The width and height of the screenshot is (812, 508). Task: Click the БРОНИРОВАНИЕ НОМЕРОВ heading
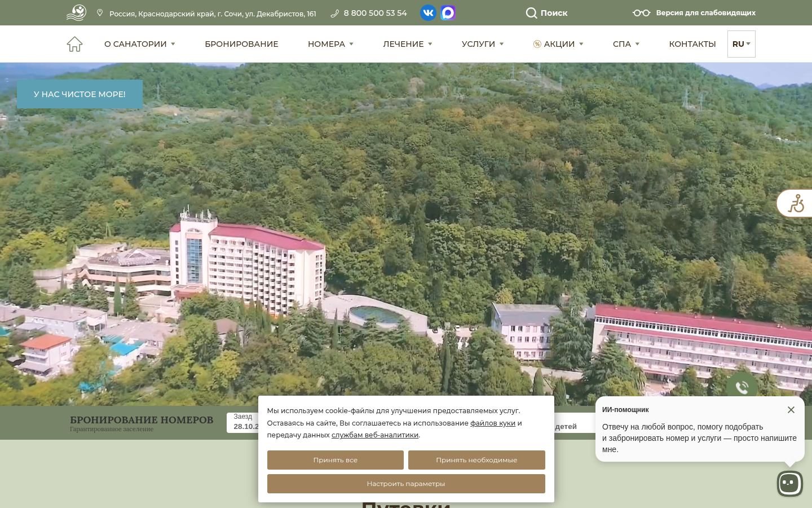coord(142,420)
